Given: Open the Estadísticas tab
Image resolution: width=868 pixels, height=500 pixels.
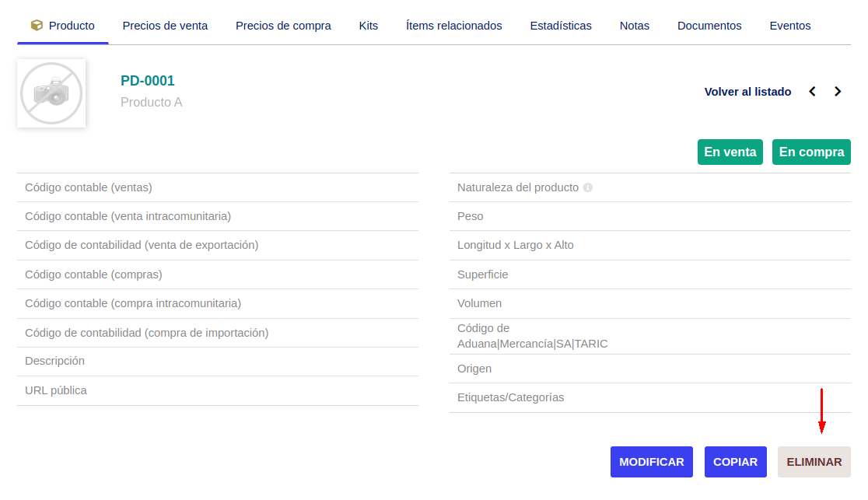Looking at the screenshot, I should tap(561, 25).
